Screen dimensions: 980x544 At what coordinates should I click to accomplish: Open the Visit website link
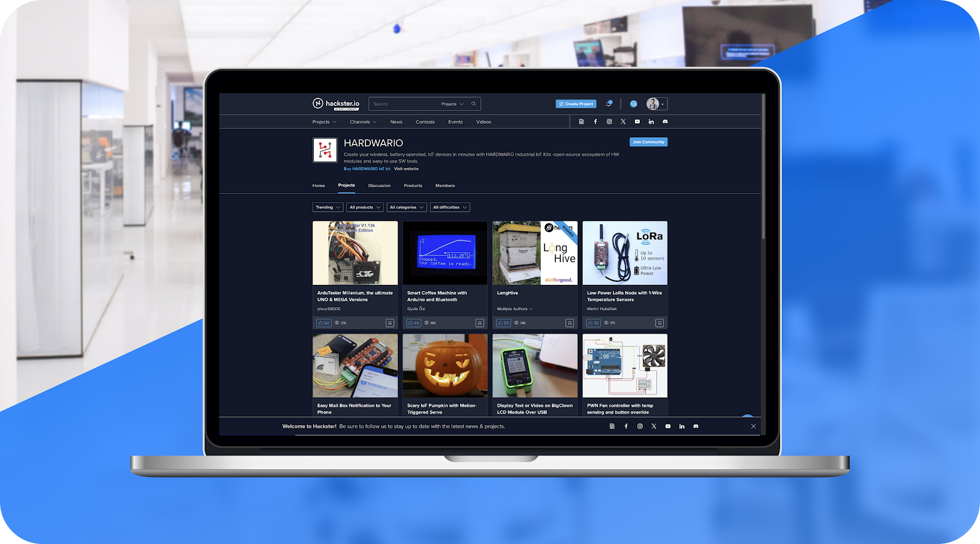tap(406, 169)
